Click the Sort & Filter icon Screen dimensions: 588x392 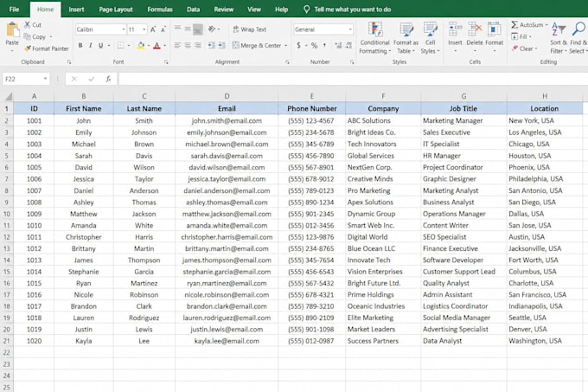pyautogui.click(x=559, y=38)
